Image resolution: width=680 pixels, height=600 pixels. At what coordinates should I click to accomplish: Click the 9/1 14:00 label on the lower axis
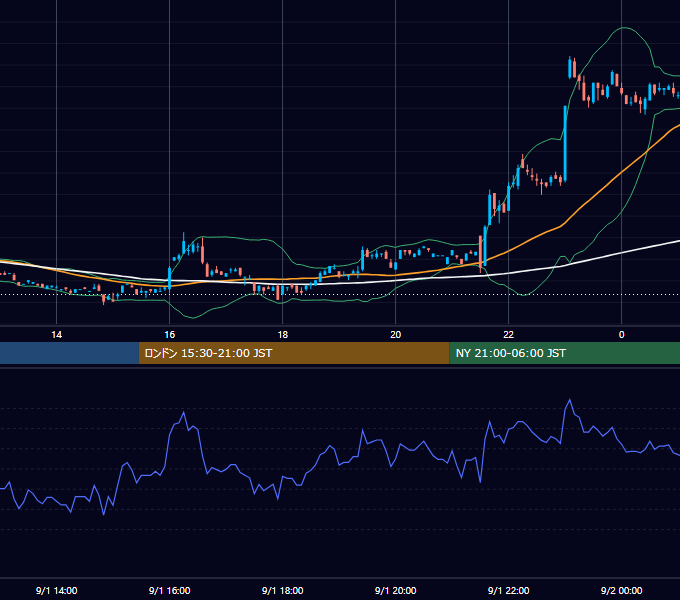coord(56,590)
